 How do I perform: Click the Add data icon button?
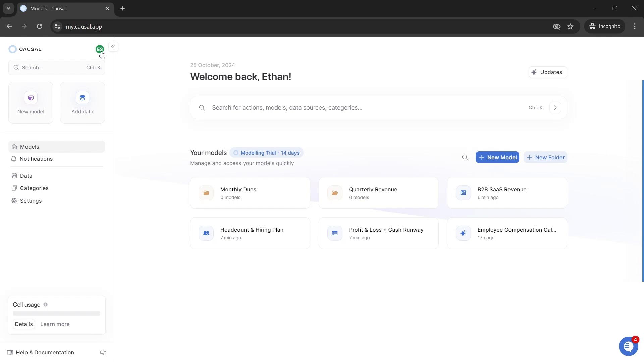[82, 97]
